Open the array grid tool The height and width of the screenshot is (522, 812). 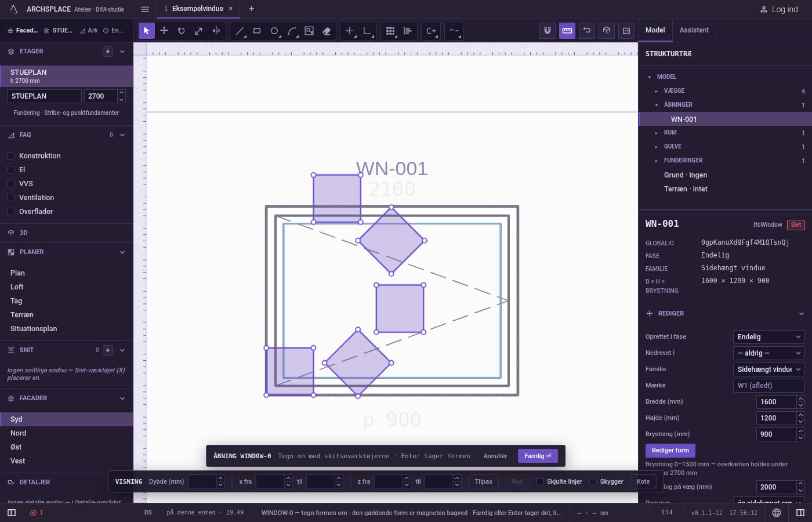tap(390, 31)
